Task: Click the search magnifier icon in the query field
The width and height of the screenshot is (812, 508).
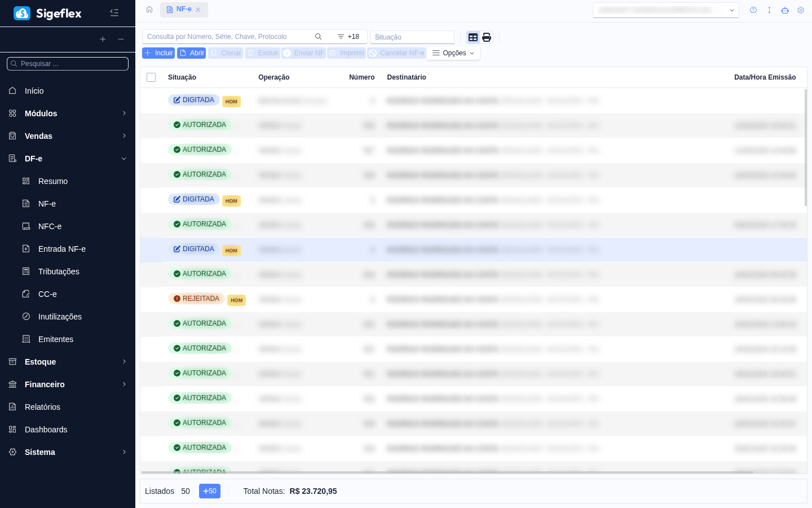Action: tap(318, 37)
